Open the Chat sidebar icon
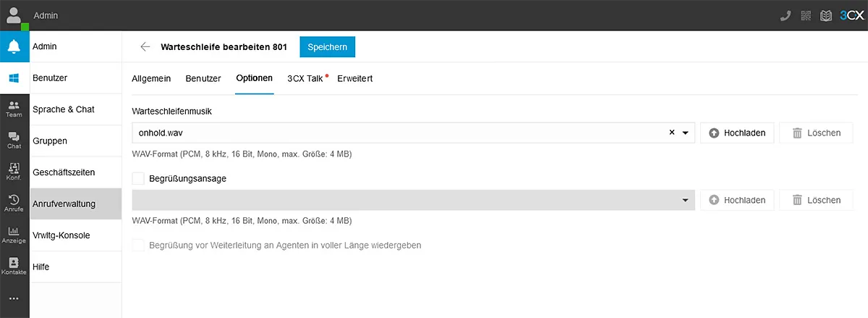868x318 pixels. pos(14,141)
